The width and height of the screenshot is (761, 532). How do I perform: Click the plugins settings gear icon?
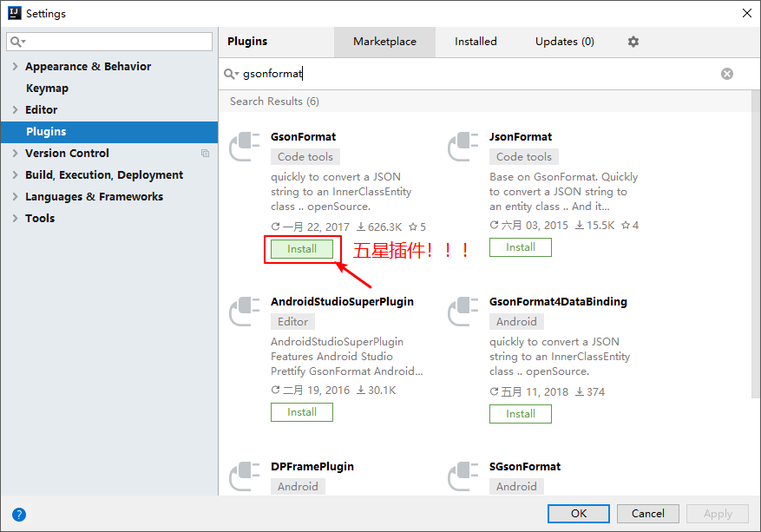point(633,42)
